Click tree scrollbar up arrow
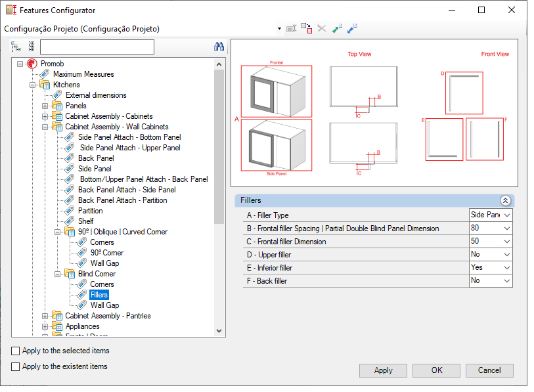Viewport: 534px width, 392px height. tap(219, 64)
